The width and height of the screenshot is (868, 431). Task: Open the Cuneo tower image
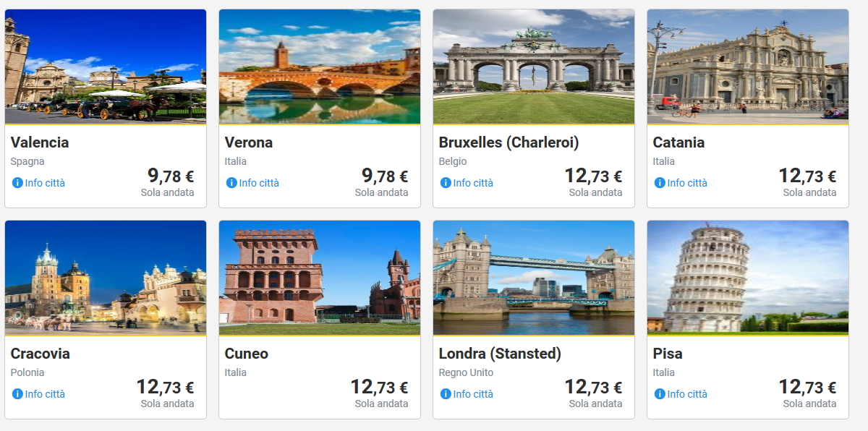[320, 278]
